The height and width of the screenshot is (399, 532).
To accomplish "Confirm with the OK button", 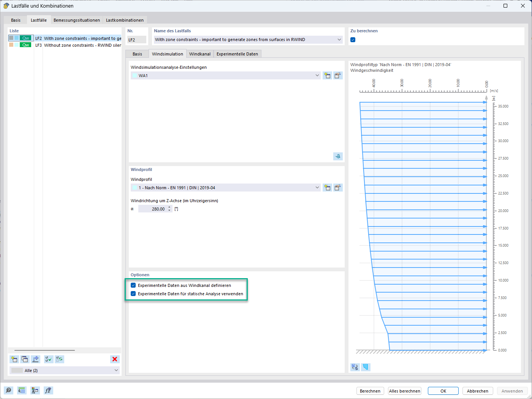I will click(x=443, y=391).
